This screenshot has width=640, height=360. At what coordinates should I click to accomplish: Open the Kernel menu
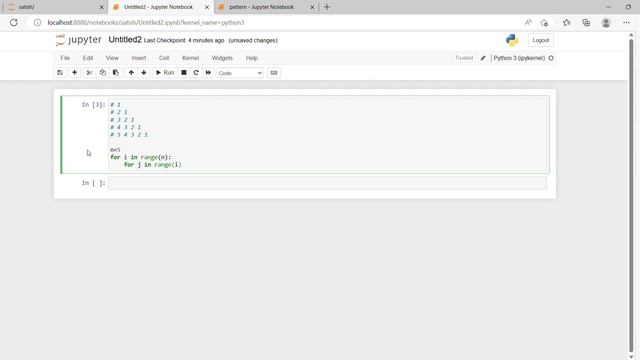tap(190, 58)
